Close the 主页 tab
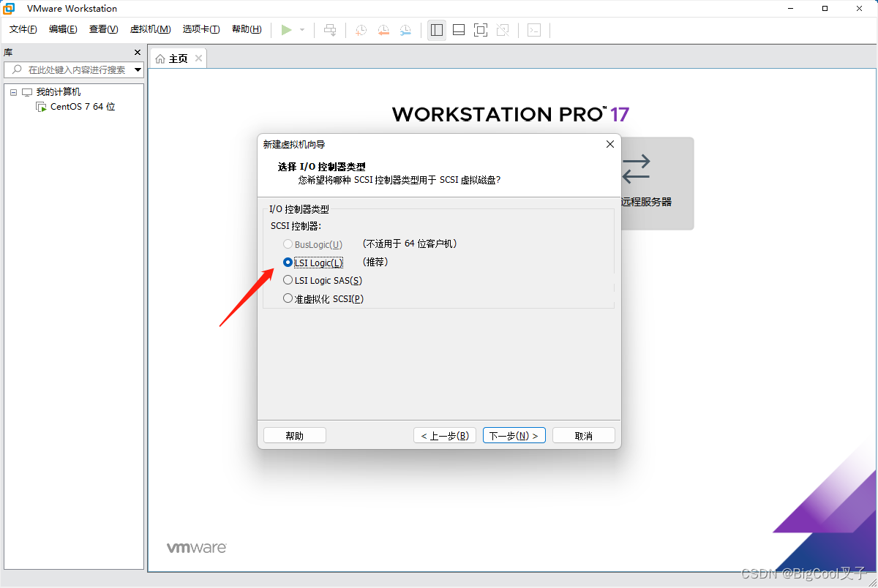Screen dimensions: 878x588 tap(198, 58)
